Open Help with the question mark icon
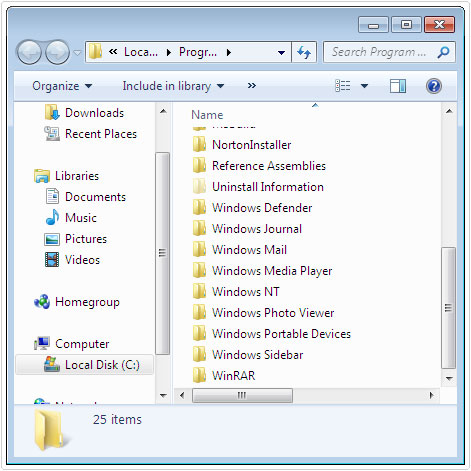Image resolution: width=471 pixels, height=471 pixels. 434,86
